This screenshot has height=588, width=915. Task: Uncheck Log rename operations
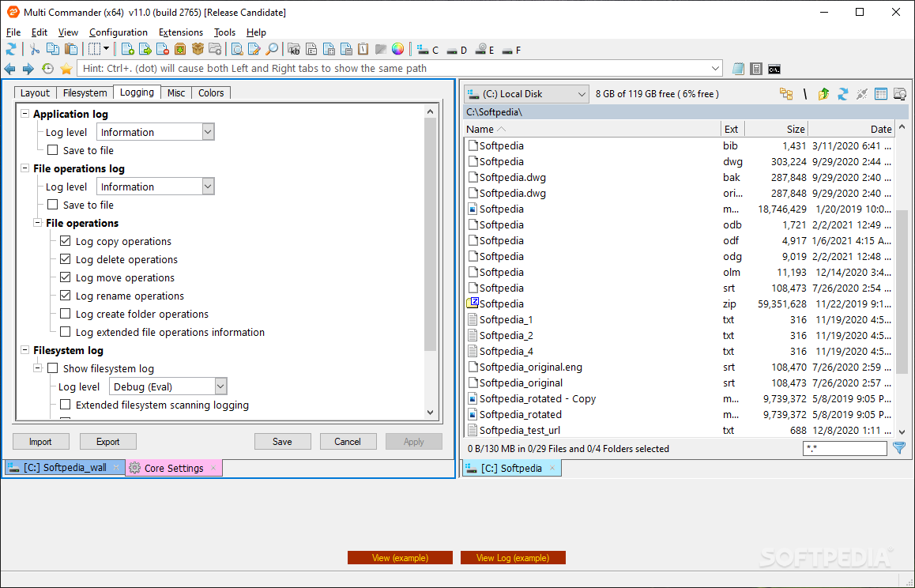pyautogui.click(x=66, y=295)
